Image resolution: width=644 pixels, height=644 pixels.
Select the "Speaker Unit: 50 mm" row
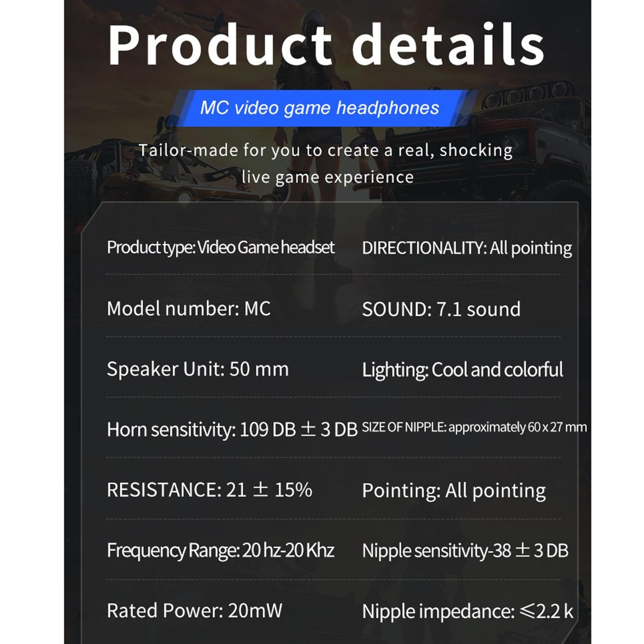198,369
